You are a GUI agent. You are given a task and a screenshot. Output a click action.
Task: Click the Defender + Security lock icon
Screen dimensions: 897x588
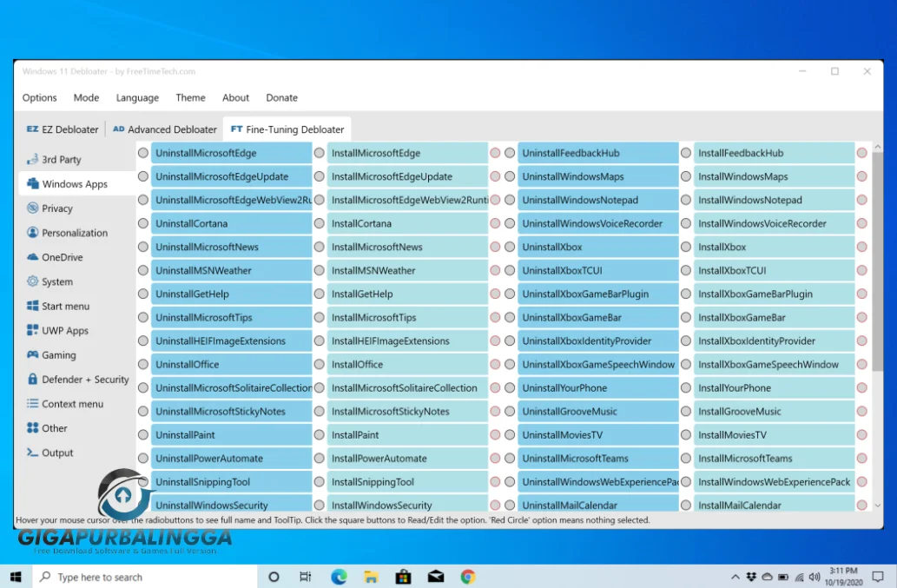[x=33, y=380]
